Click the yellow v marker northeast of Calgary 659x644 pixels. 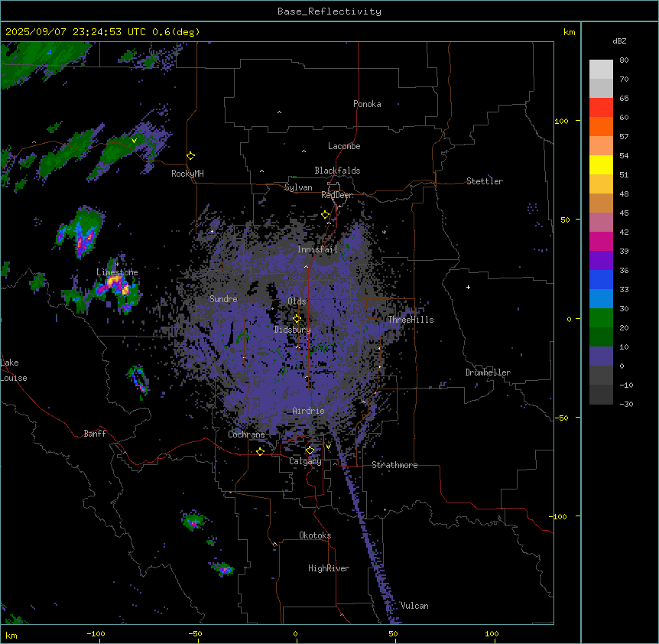328,447
